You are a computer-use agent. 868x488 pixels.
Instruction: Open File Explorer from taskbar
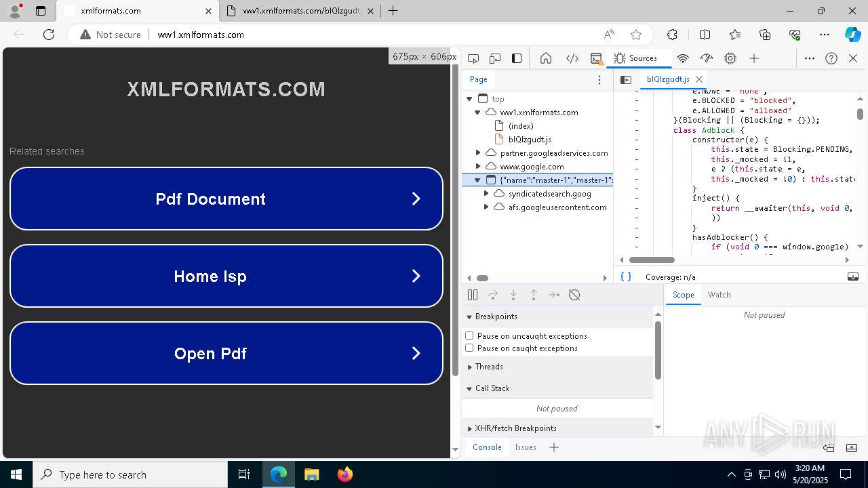(311, 474)
